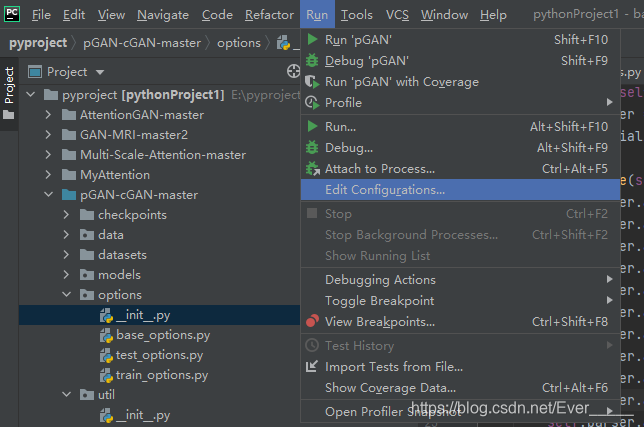644x427 pixels.
Task: Click the Import Tests from File icon
Action: click(312, 366)
